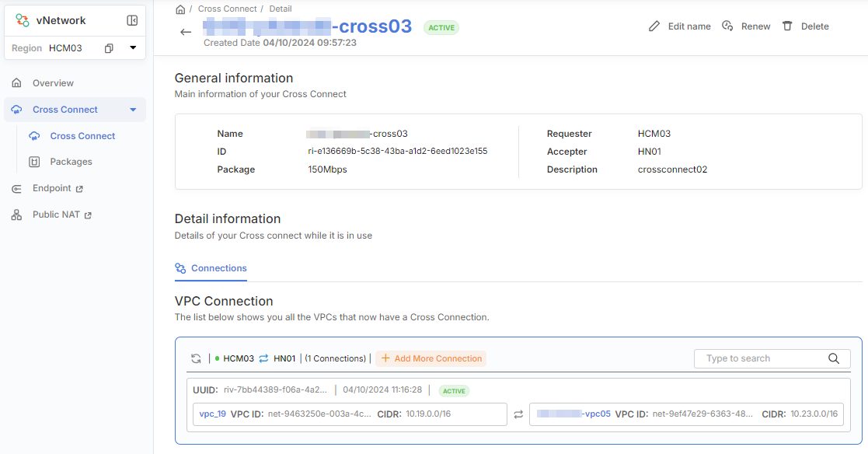Click the Renew button
Screen dimensions: 868x454
click(x=746, y=26)
